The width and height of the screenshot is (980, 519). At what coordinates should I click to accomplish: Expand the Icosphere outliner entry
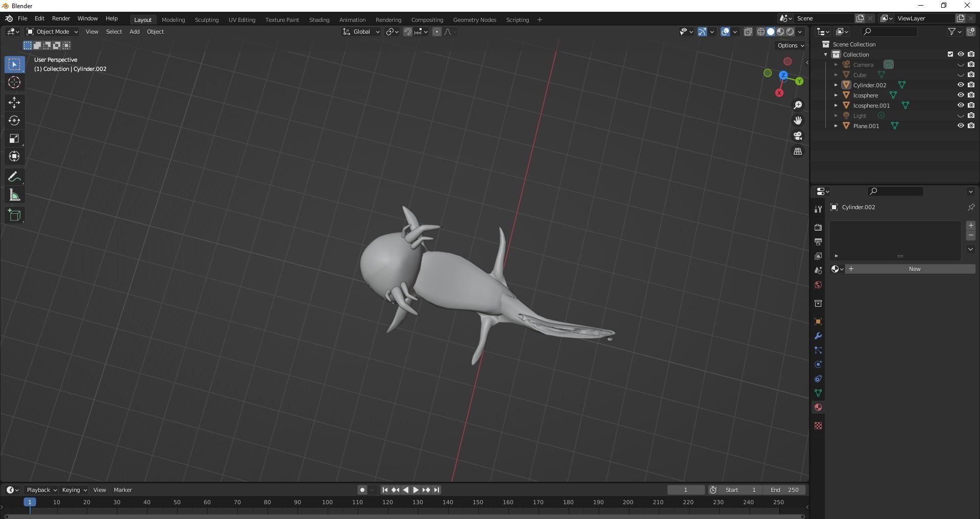pos(836,95)
